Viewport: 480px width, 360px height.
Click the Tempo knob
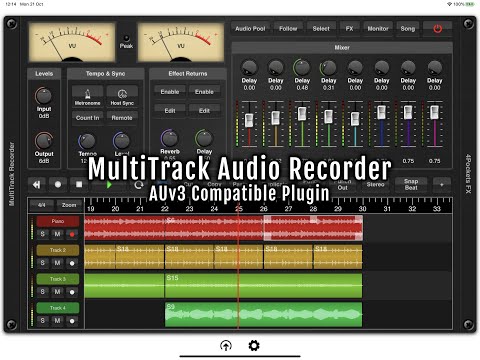click(87, 141)
